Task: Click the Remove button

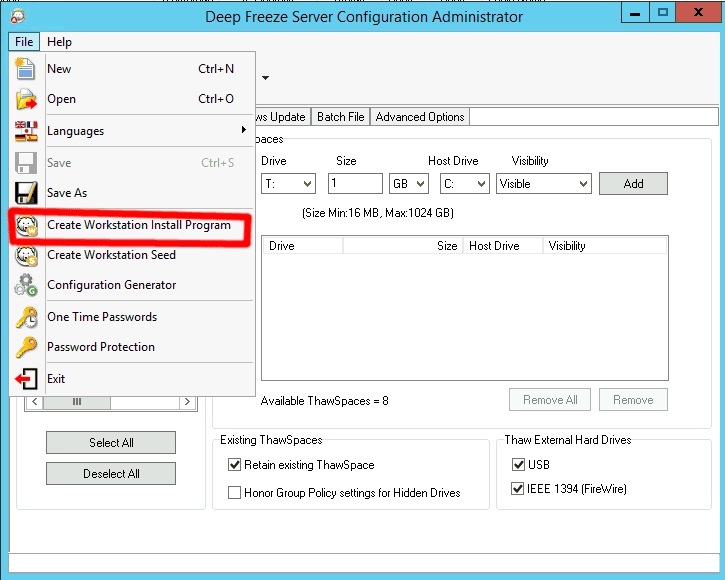Action: click(633, 400)
